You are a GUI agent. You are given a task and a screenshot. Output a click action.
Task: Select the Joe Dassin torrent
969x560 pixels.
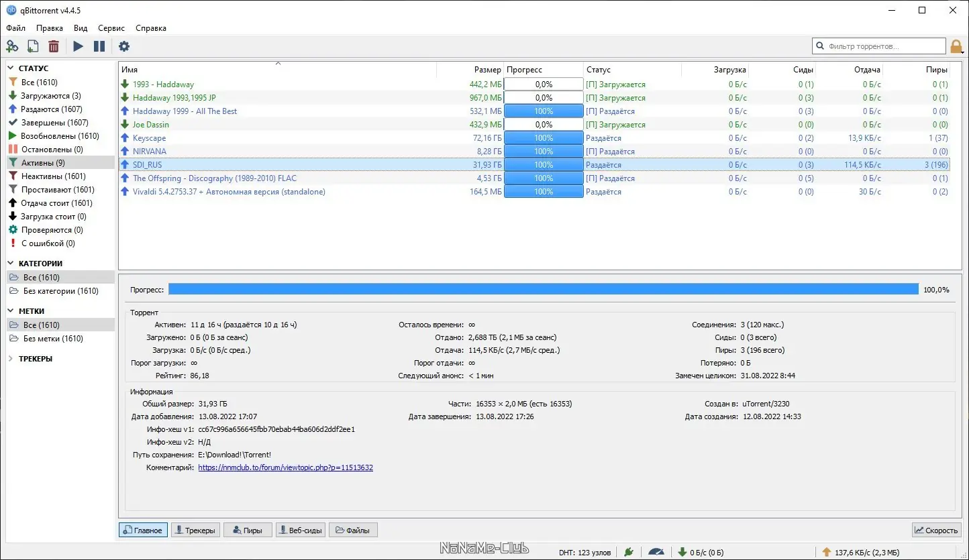(535, 125)
